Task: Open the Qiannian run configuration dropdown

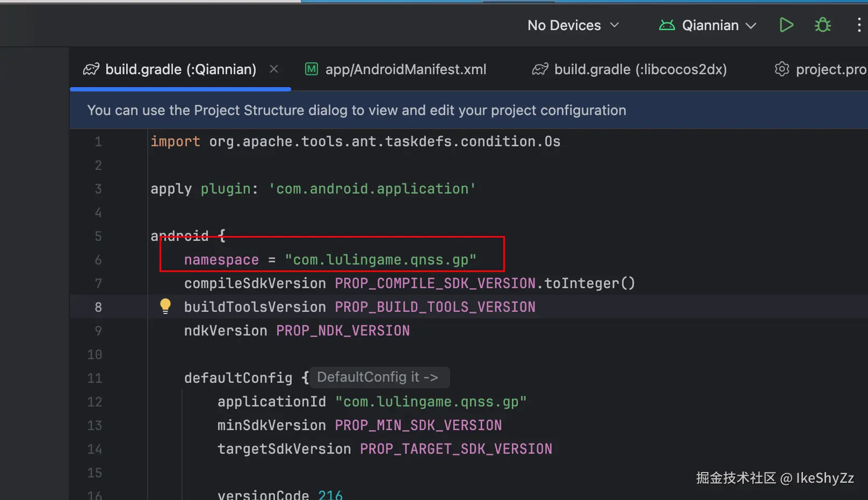Action: [719, 25]
